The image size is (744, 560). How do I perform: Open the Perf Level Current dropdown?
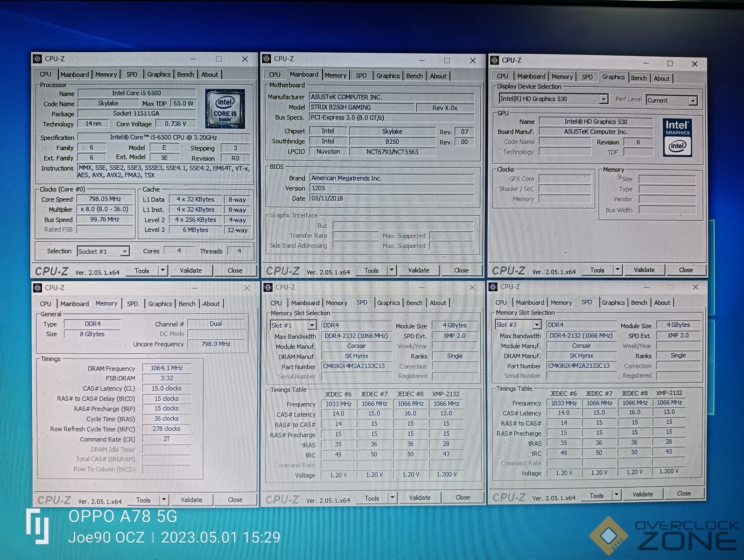(x=693, y=100)
